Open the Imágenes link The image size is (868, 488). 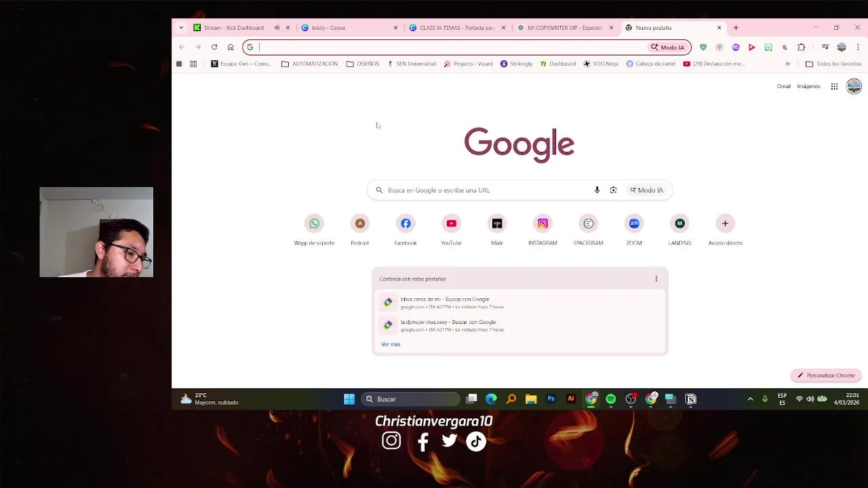coord(808,86)
